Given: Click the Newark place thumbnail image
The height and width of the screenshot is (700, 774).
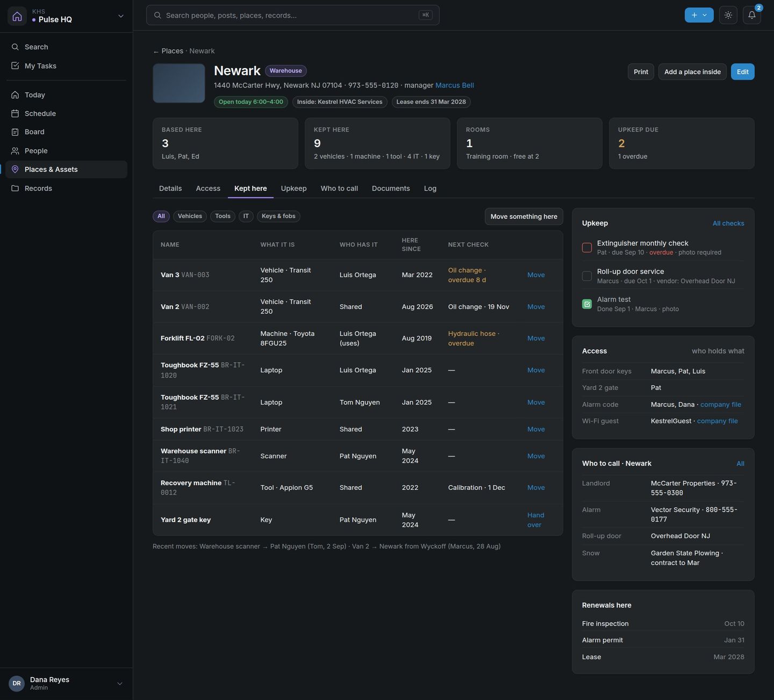Looking at the screenshot, I should click(179, 83).
